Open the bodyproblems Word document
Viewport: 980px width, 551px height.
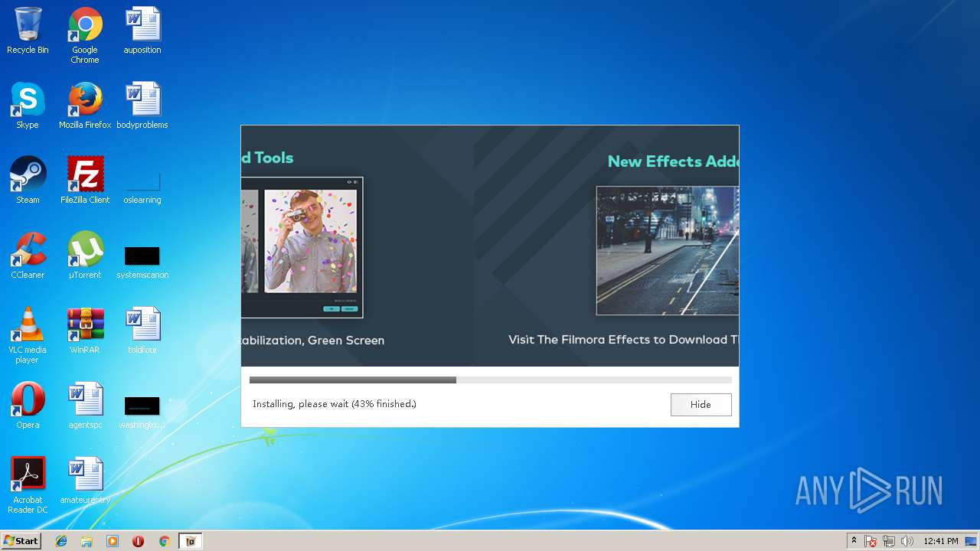[142, 106]
